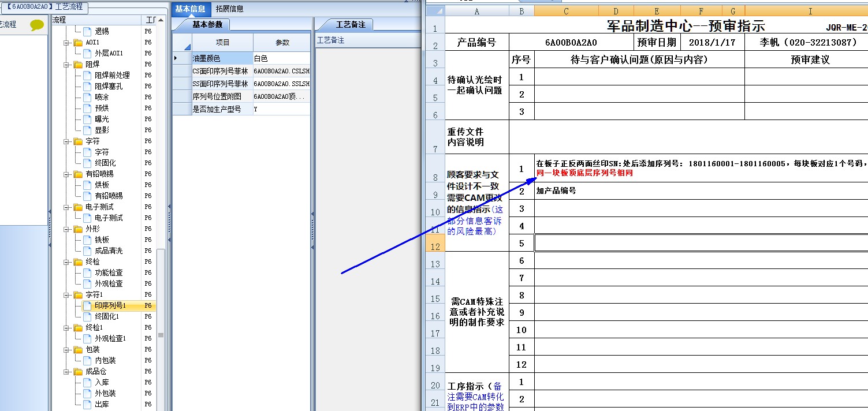Click the 是否加生产型号 value Y cell
The height and width of the screenshot is (411, 868).
[x=282, y=109]
